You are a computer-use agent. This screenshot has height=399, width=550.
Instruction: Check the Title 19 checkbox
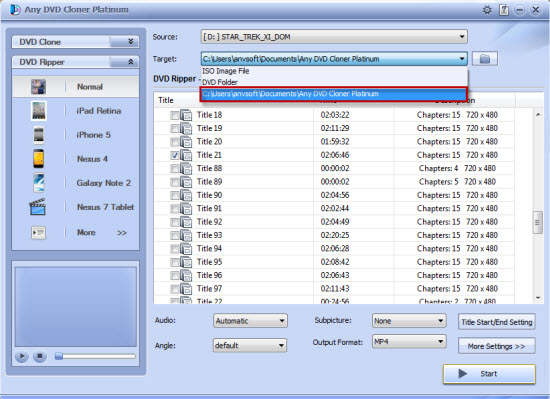pos(174,128)
